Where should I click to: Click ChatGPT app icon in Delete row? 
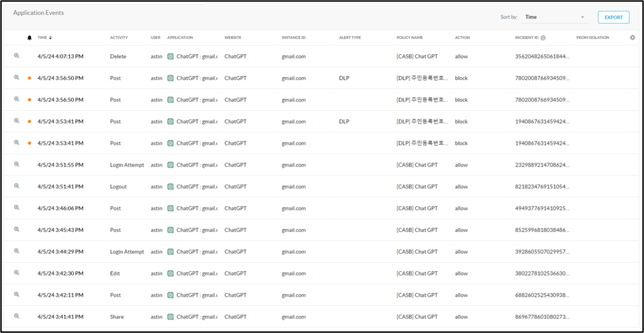(171, 56)
